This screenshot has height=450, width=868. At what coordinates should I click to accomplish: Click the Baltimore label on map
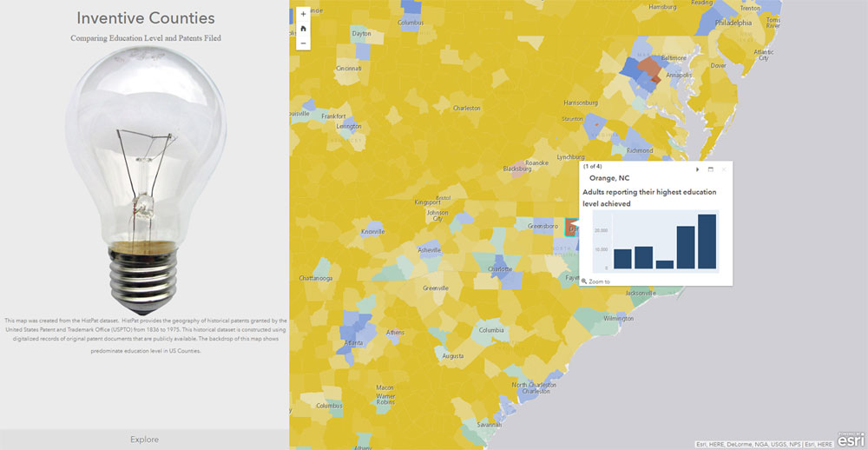click(674, 58)
